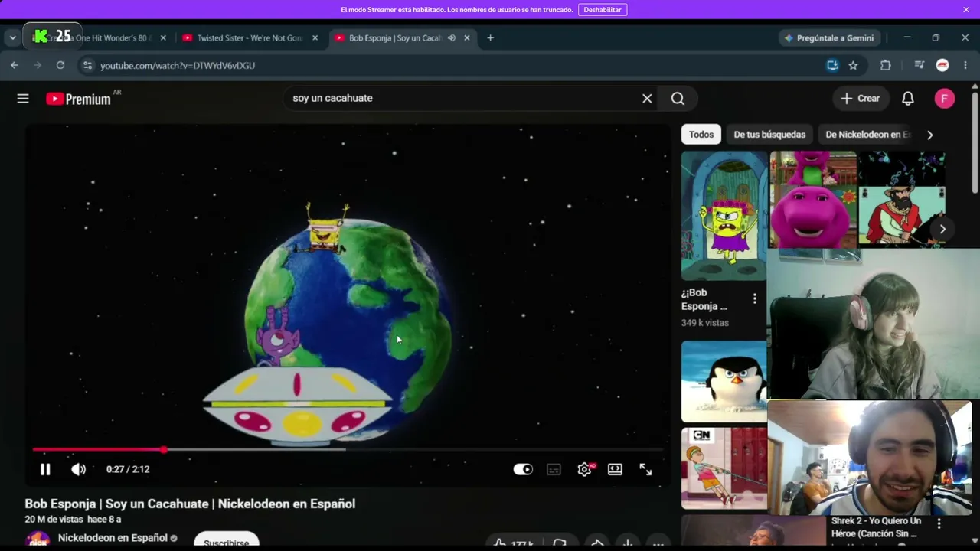The height and width of the screenshot is (551, 980).
Task: View site information icon in address bar
Action: pos(87,66)
